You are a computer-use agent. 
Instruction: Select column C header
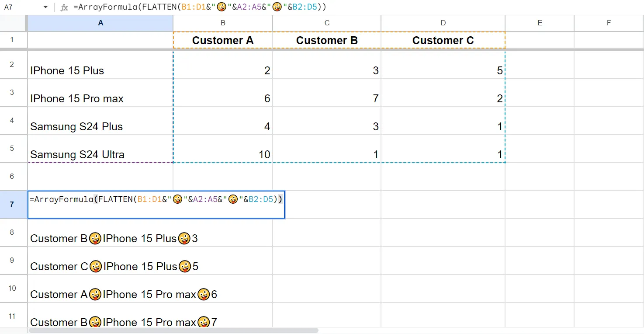point(327,23)
